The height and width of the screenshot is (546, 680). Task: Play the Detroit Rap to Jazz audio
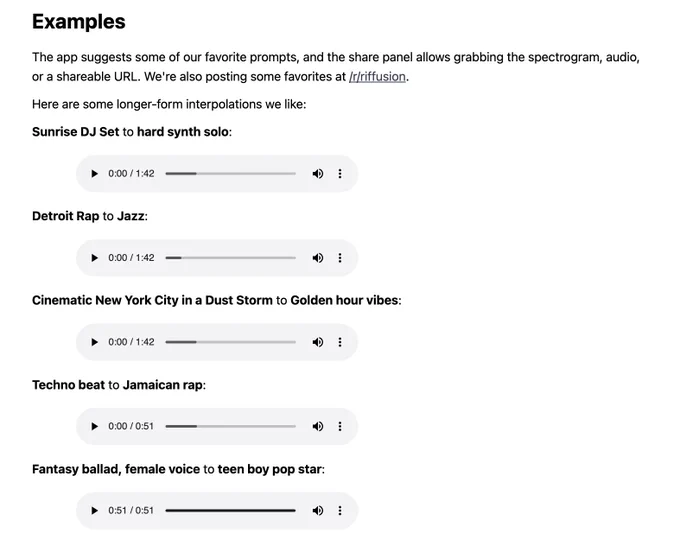coord(94,258)
